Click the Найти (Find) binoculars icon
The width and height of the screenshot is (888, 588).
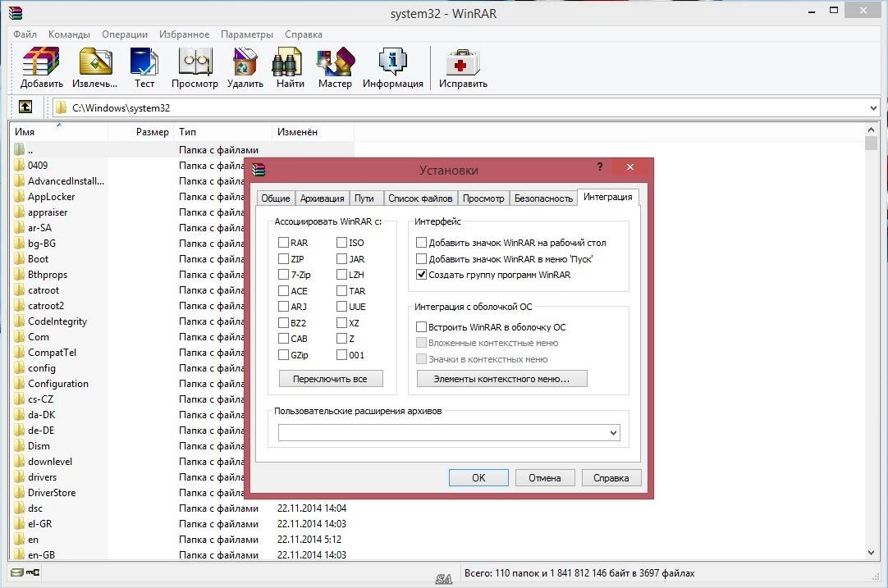coord(290,62)
